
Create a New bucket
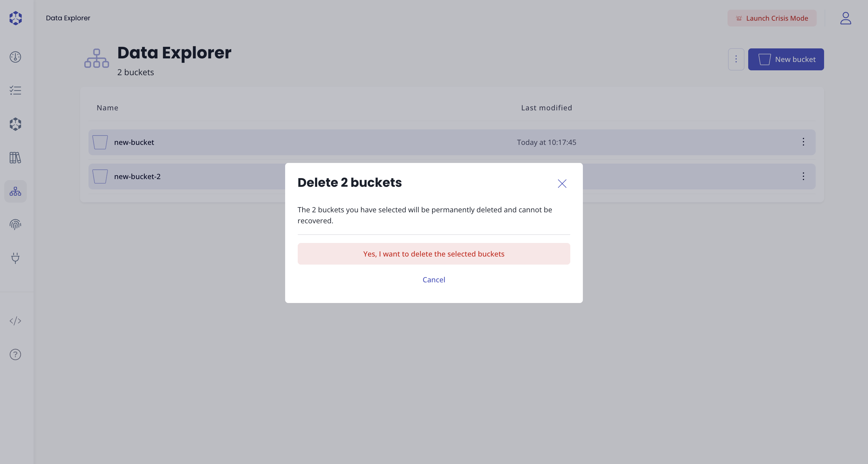[786, 59]
